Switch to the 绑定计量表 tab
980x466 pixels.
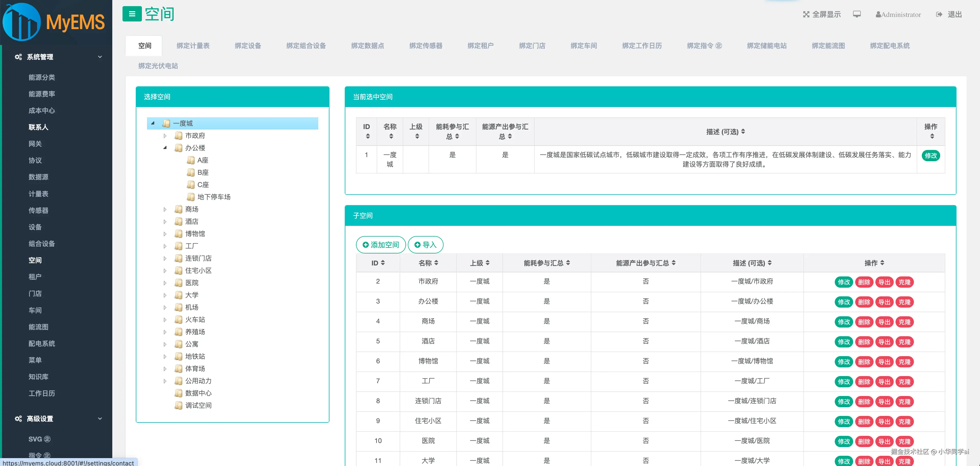pyautogui.click(x=193, y=46)
